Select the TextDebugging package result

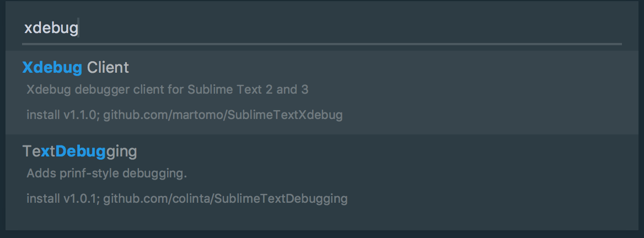click(321, 176)
